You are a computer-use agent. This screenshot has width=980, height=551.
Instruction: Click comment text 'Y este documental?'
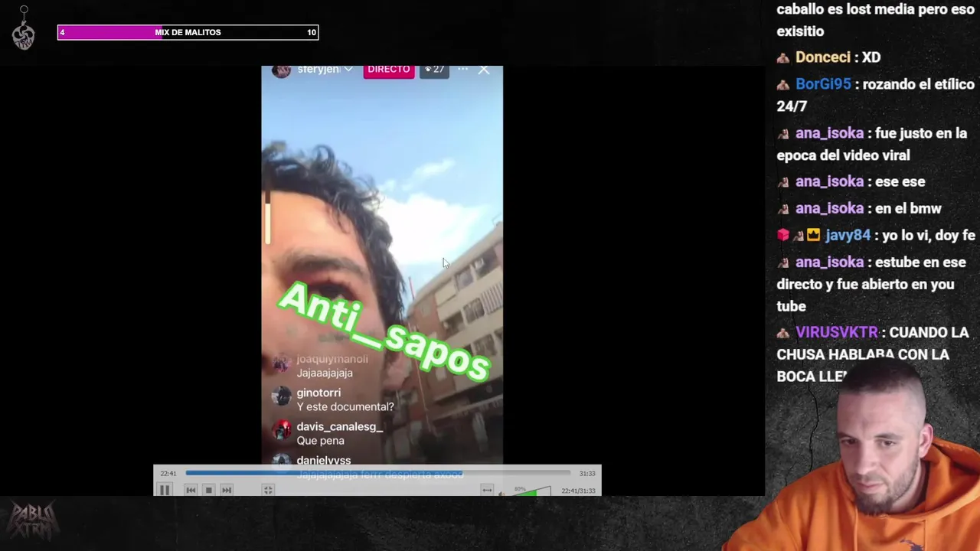click(x=345, y=406)
